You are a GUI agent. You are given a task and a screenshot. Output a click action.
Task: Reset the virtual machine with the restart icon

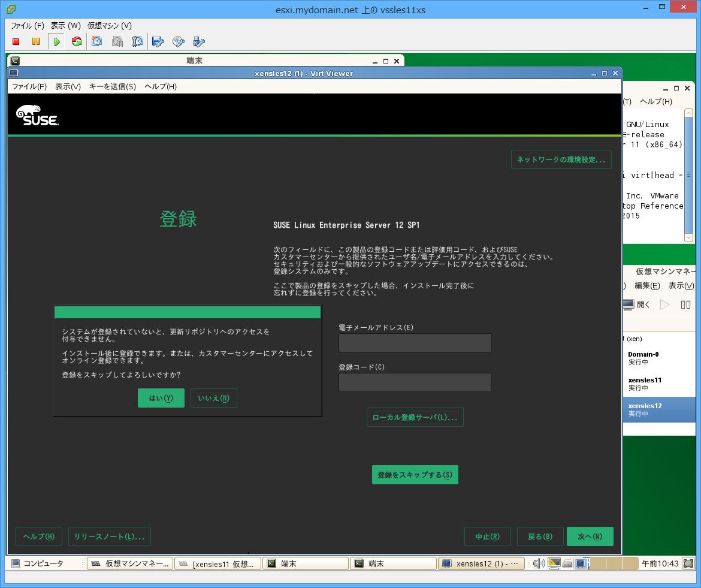77,41
